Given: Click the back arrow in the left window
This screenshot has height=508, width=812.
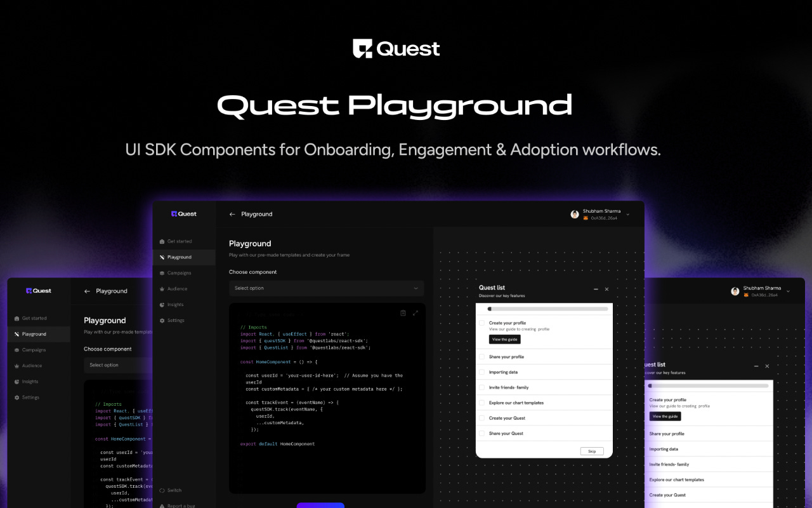Looking at the screenshot, I should pyautogui.click(x=87, y=291).
